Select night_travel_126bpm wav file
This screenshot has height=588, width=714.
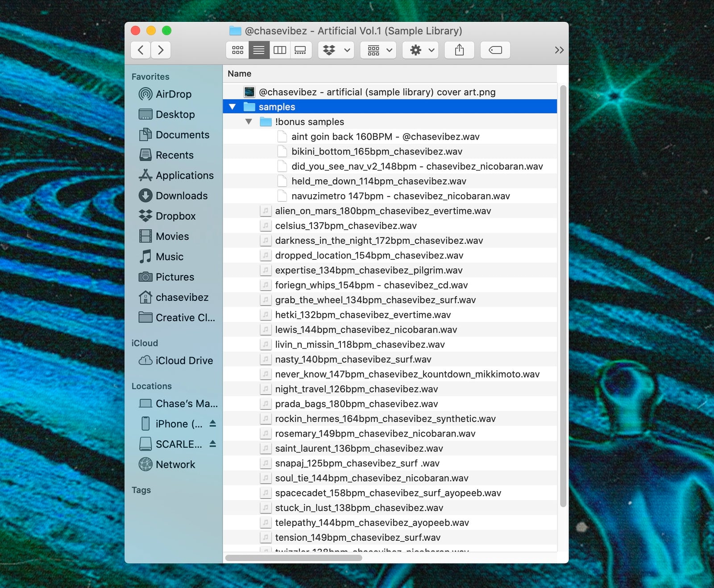pyautogui.click(x=390, y=389)
